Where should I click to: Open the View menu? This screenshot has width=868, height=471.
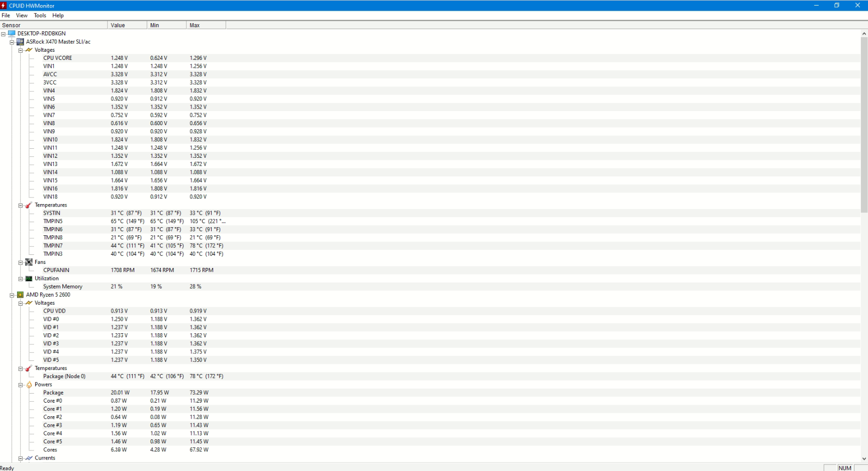pyautogui.click(x=22, y=16)
